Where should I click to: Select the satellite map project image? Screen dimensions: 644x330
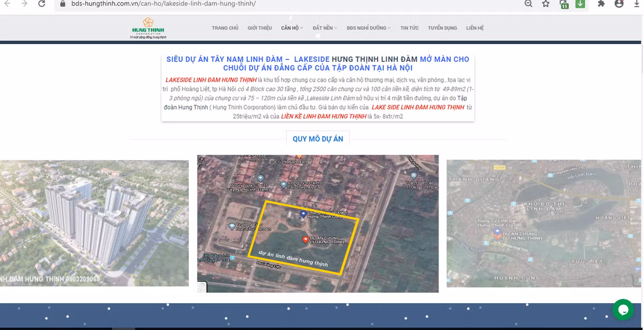pos(318,224)
